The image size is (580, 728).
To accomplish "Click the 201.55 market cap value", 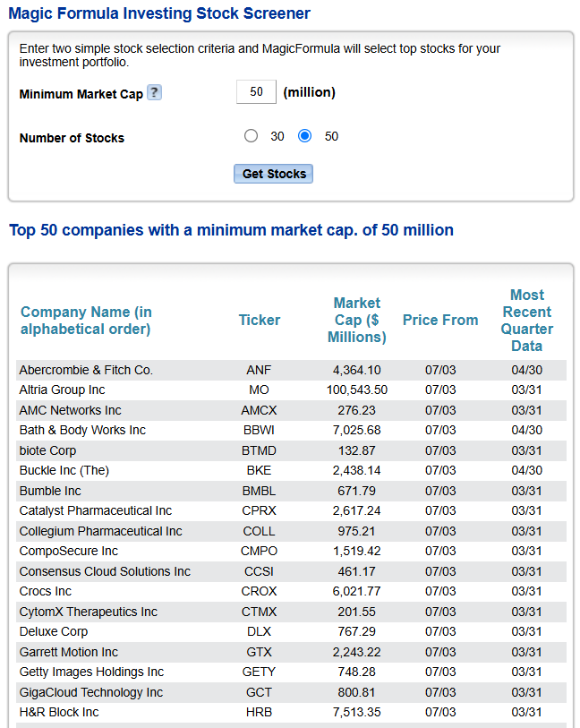I will (x=357, y=612).
